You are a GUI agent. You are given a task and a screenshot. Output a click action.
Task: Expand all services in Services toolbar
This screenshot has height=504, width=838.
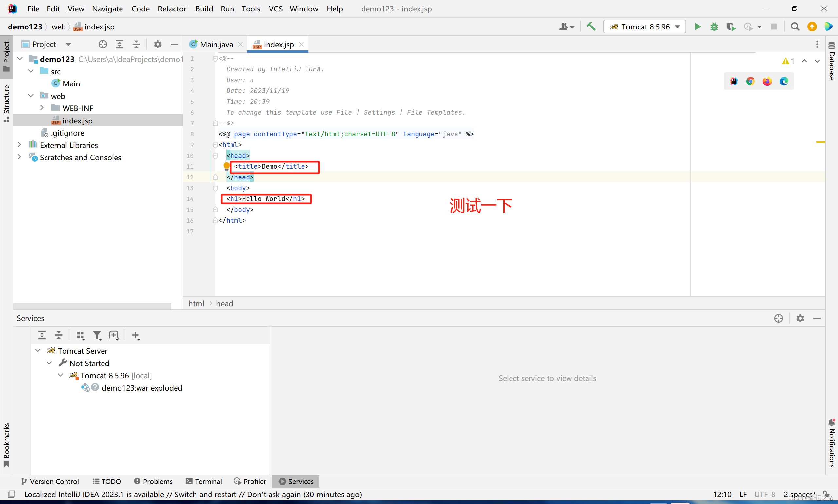pos(42,335)
